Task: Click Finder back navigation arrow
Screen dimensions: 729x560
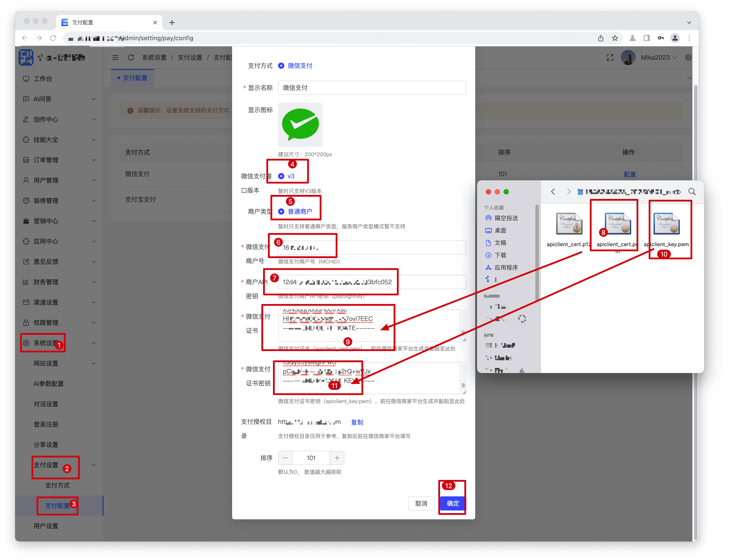Action: point(553,192)
